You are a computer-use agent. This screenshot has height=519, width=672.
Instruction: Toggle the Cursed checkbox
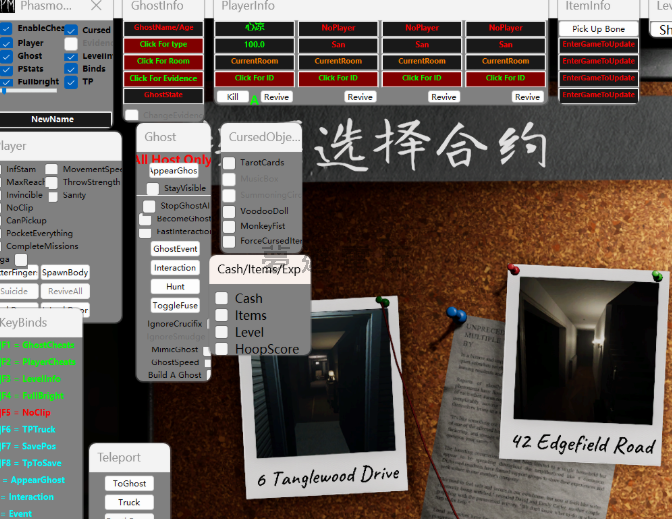click(71, 30)
